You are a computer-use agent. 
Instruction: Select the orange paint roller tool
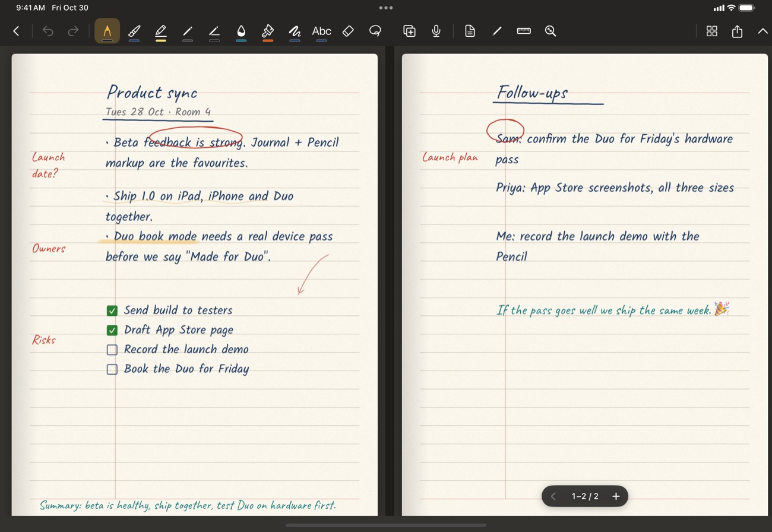click(x=268, y=31)
